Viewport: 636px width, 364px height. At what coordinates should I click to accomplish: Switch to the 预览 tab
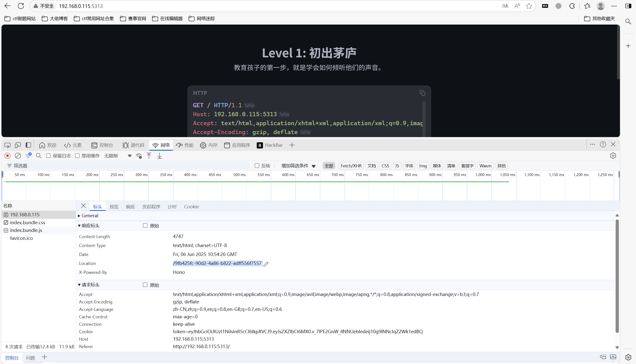click(114, 207)
